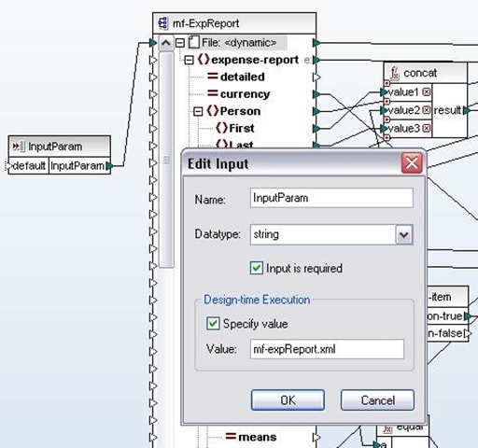Collapse the File dynamic node

[180, 43]
